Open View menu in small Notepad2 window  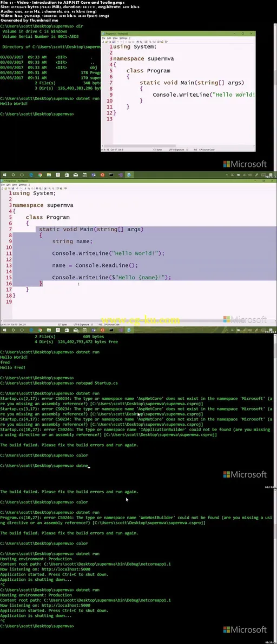click(x=115, y=38)
